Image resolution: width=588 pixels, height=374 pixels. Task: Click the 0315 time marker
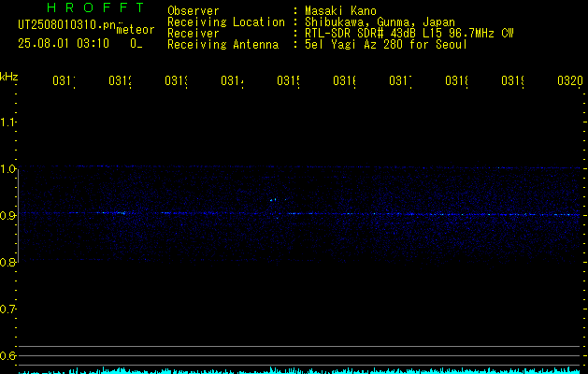point(288,80)
